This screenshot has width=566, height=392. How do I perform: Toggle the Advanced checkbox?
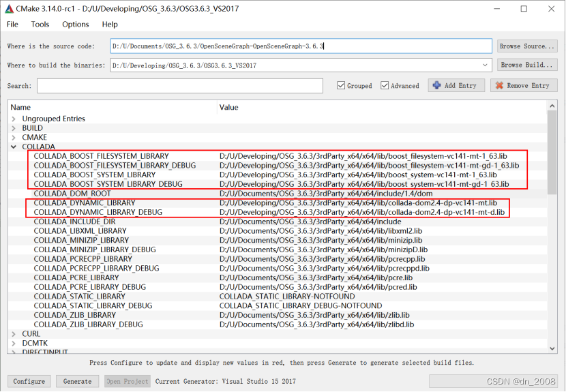point(385,85)
